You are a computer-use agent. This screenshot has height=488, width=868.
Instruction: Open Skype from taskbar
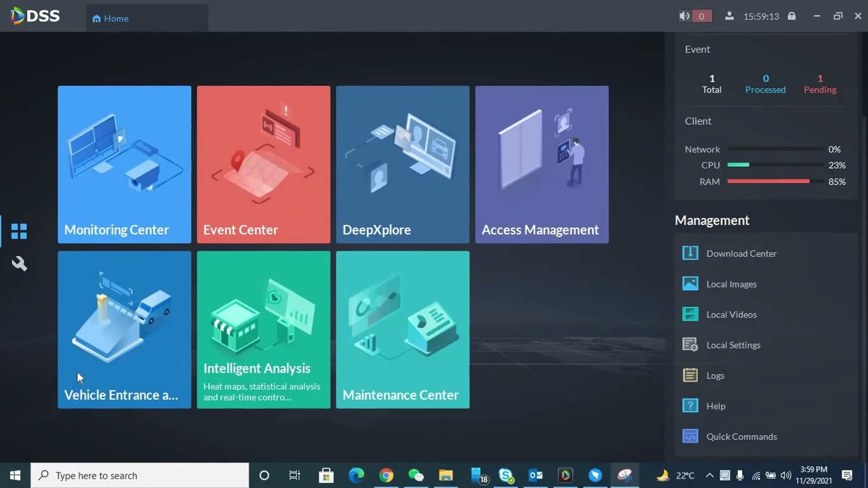[506, 475]
